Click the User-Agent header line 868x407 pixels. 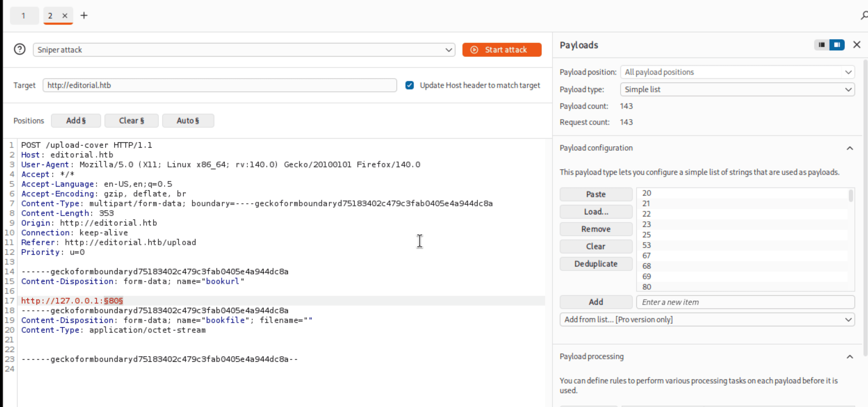(221, 165)
